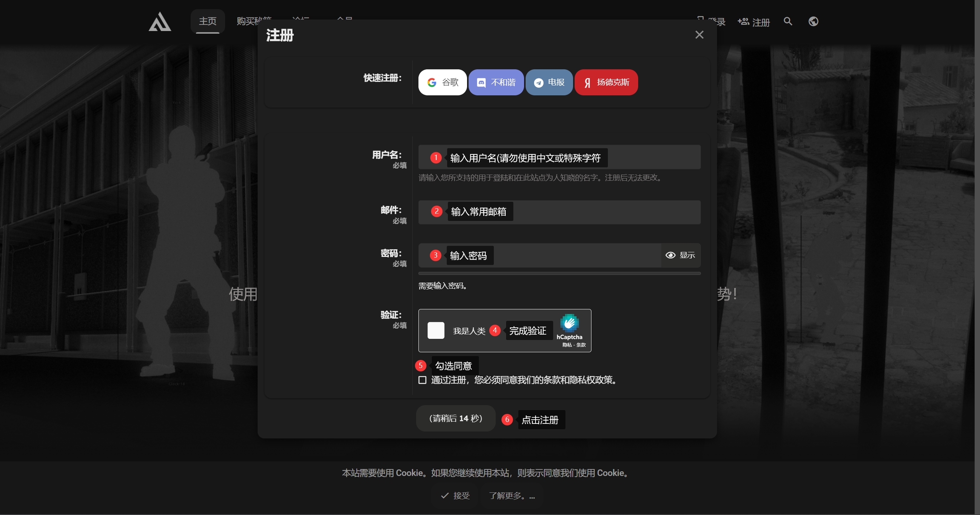Image resolution: width=980 pixels, height=515 pixels.
Task: Select the 主页 navigation tab
Action: (208, 21)
